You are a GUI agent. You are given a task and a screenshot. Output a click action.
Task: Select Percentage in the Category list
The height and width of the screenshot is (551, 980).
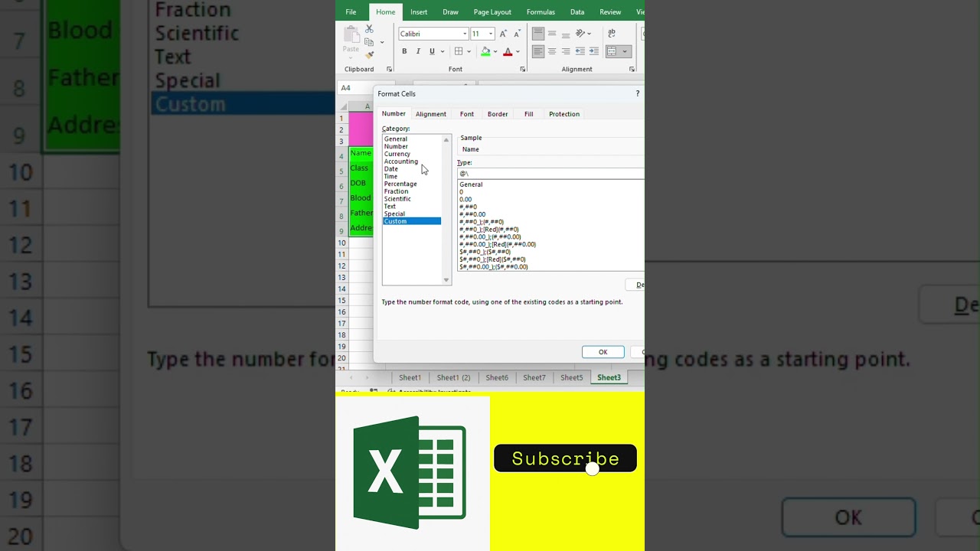[400, 184]
